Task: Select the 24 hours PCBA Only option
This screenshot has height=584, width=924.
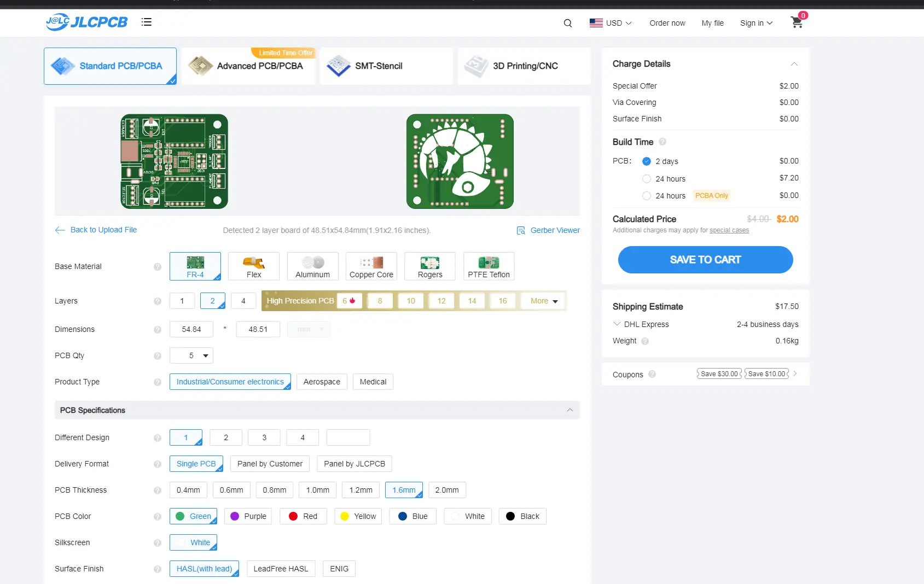Action: (x=647, y=196)
